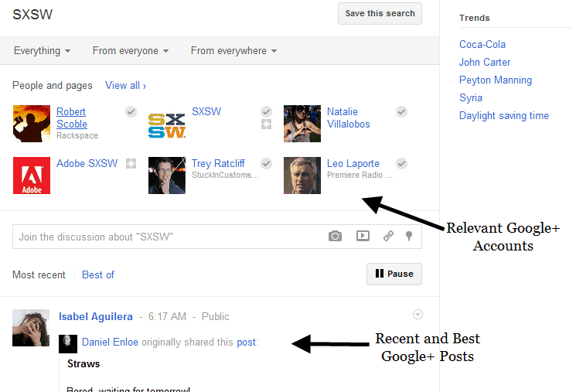Open the Everything filter dropdown
The width and height of the screenshot is (576, 392).
click(42, 51)
